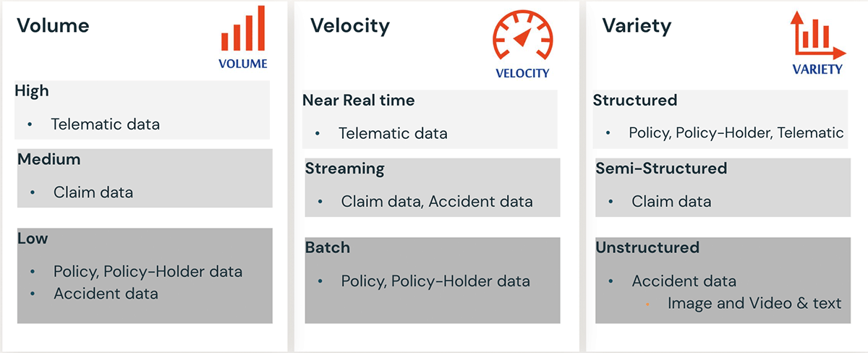Click Claim data, Accident data bullet
This screenshot has height=353, width=868.
coord(437,202)
